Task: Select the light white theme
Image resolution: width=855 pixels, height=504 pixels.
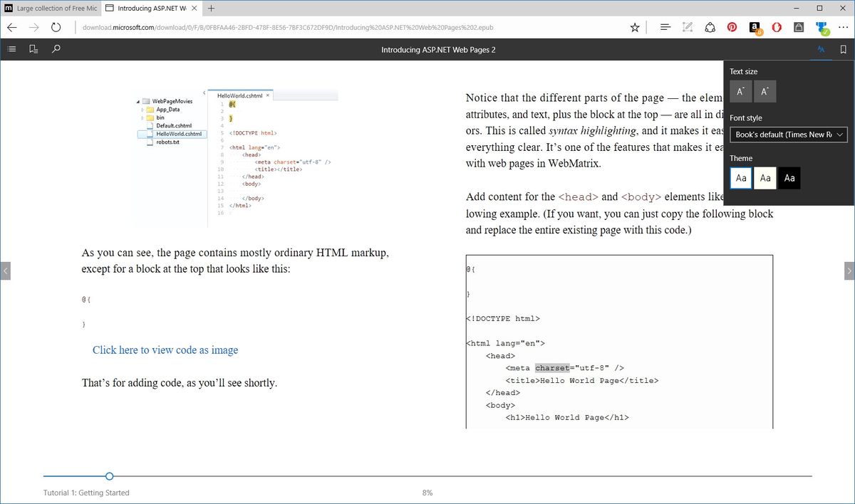Action: pos(742,178)
